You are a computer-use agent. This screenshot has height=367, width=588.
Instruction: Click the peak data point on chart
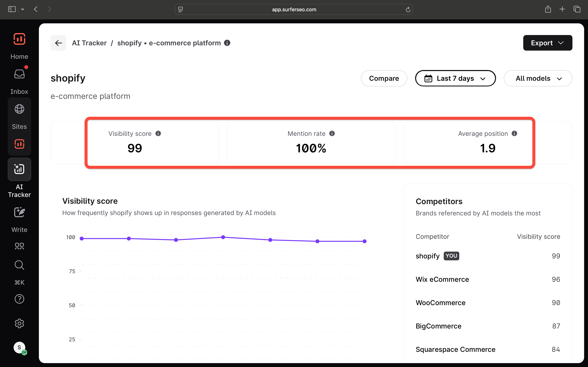[223, 237]
